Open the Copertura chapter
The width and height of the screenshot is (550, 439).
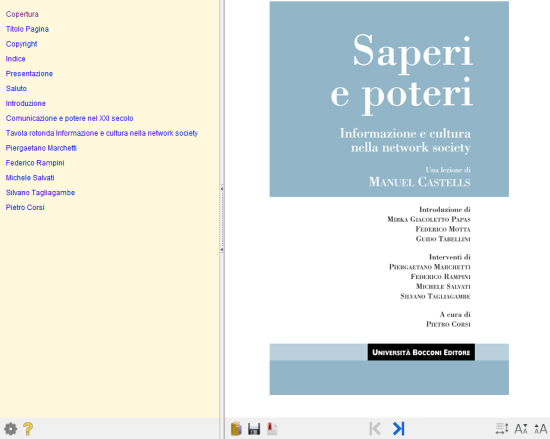22,14
